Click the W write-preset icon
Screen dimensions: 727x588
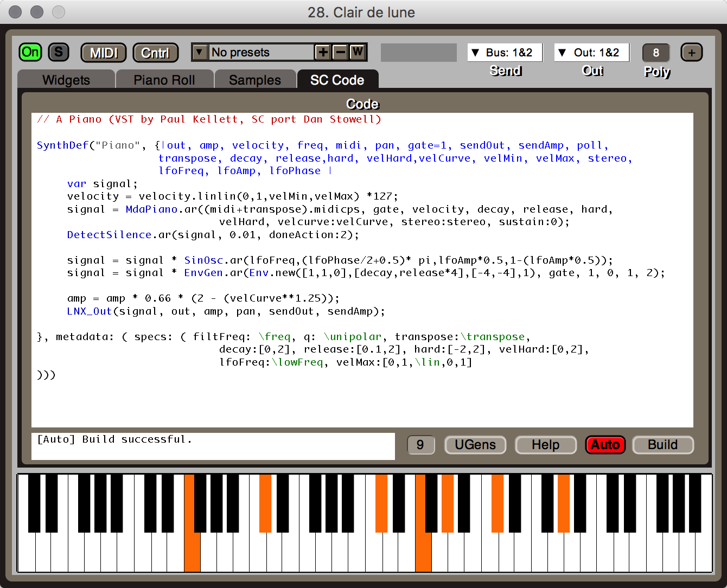click(x=357, y=53)
